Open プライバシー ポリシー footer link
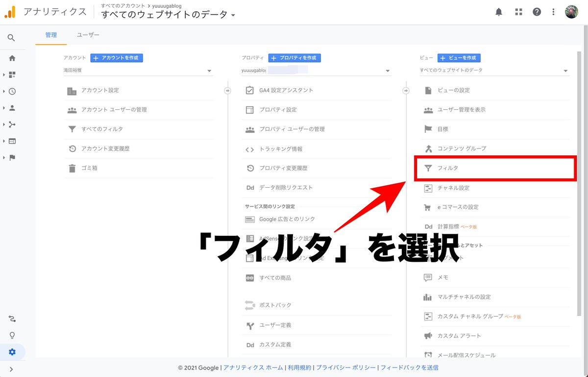 click(x=346, y=368)
